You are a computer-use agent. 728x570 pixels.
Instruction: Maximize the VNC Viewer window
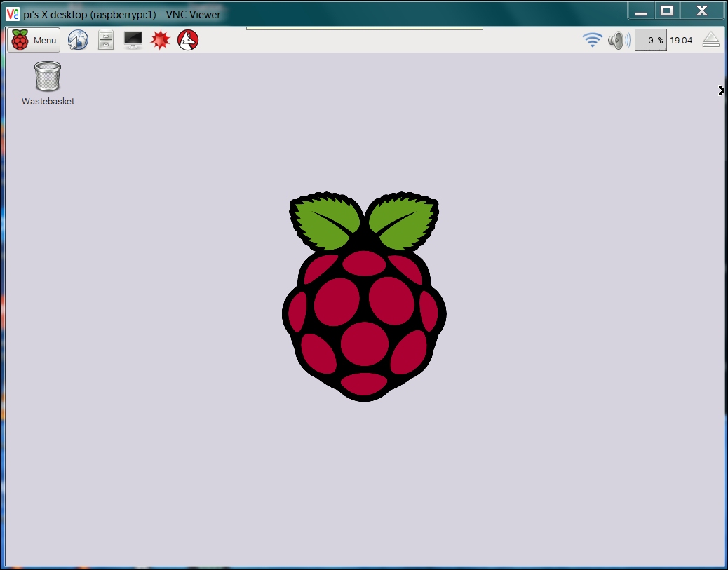pyautogui.click(x=667, y=11)
